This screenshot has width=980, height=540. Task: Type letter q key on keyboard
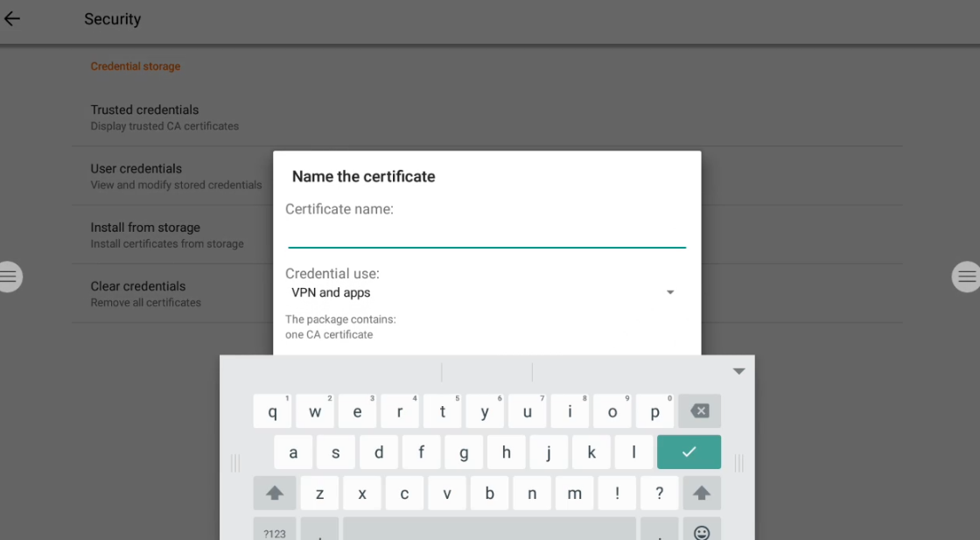[x=273, y=411]
